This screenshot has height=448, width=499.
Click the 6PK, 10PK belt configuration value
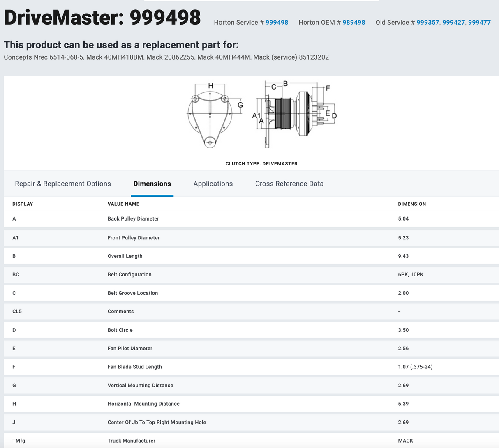point(411,275)
